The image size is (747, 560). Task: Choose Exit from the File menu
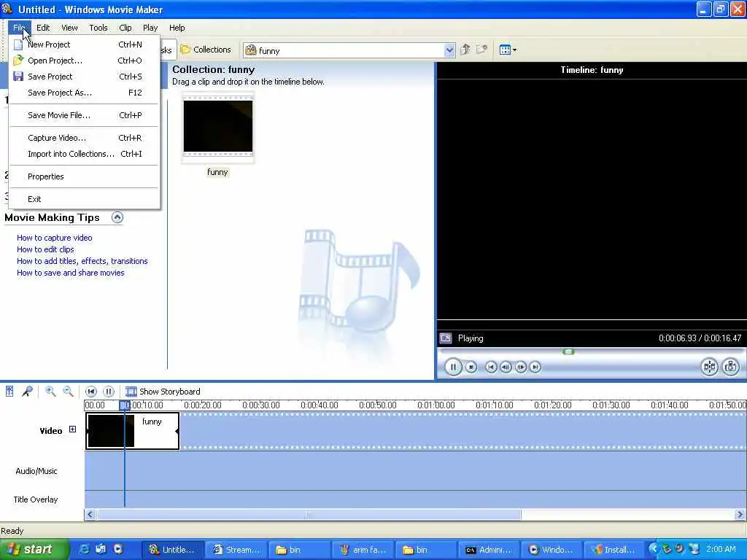tap(85, 199)
